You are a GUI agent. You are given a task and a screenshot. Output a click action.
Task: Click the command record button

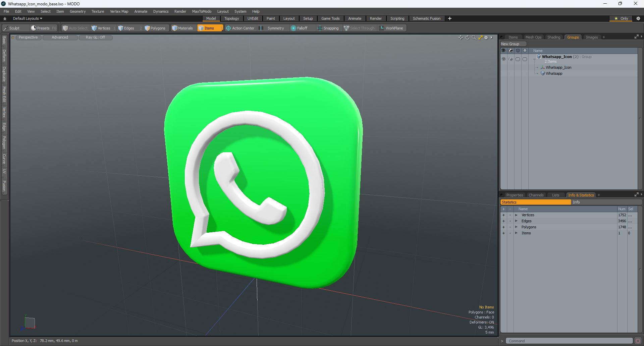point(638,341)
